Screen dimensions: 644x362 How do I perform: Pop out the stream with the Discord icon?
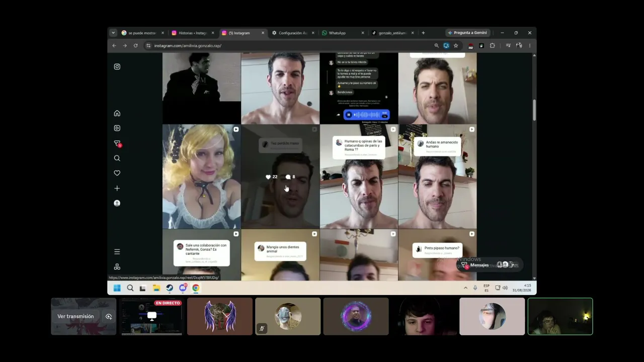109,317
